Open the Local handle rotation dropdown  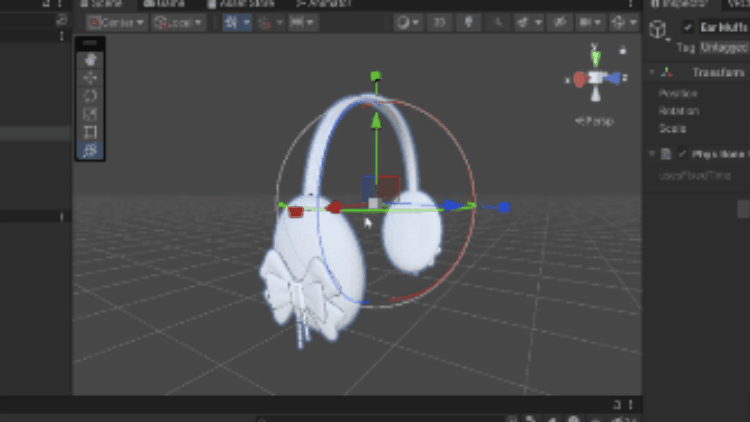180,22
